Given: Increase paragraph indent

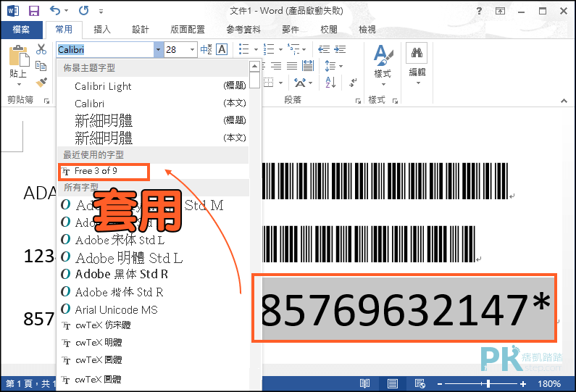Looking at the screenshot, I should [x=340, y=49].
